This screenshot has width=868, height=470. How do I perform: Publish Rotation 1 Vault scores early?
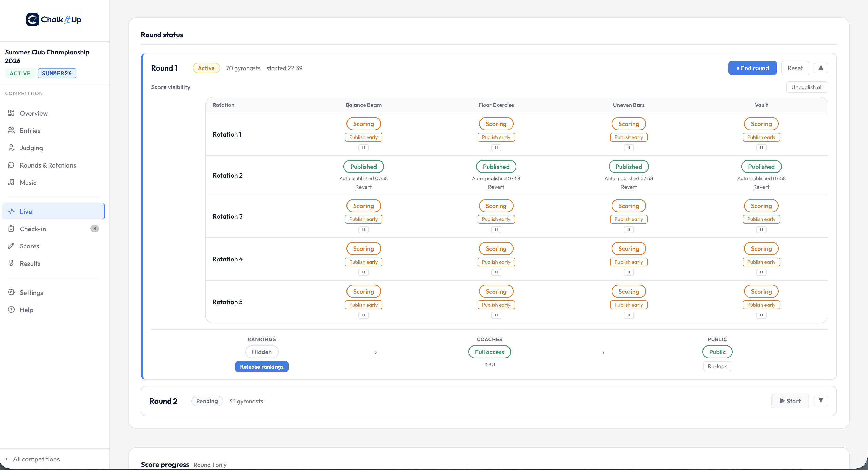pyautogui.click(x=761, y=137)
